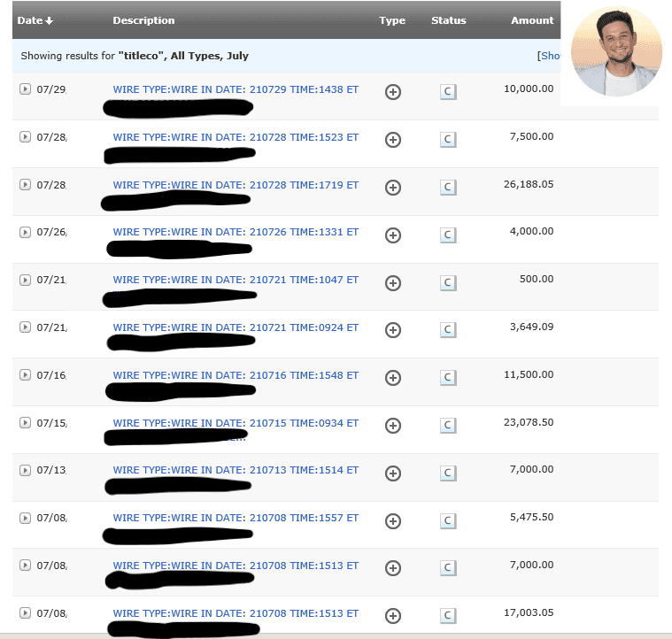Sort by the Date column header
This screenshot has width=672, height=639.
tap(35, 20)
